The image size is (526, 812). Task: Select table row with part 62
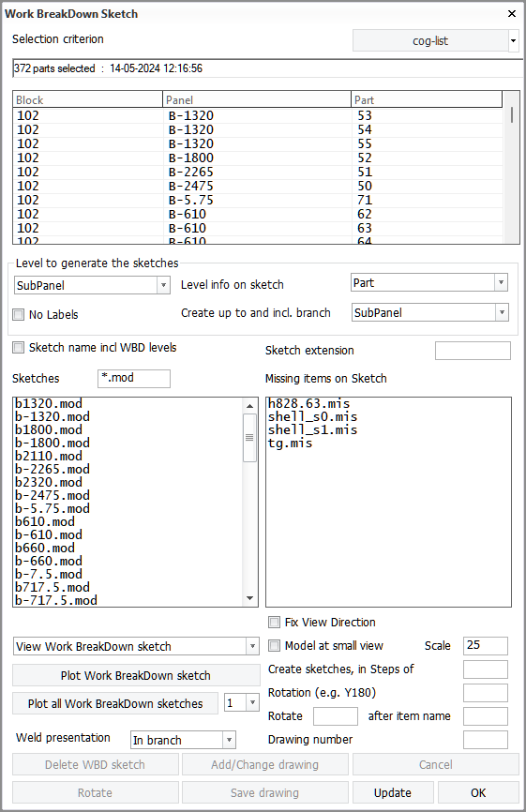tap(258, 214)
